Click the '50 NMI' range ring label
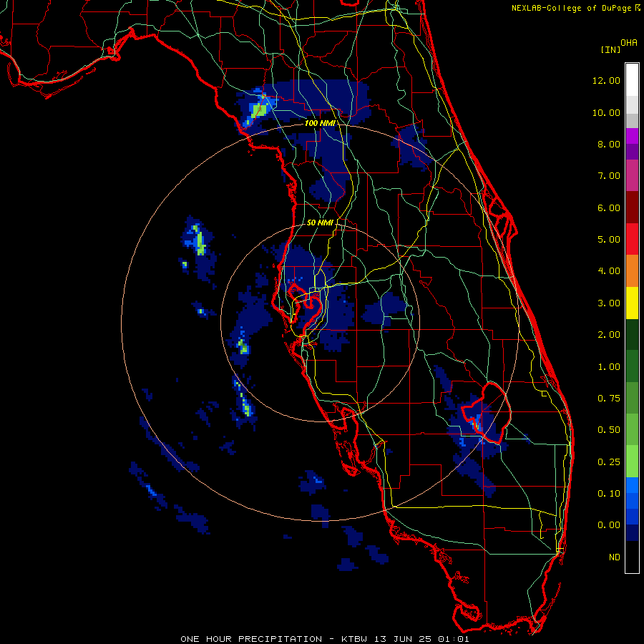The image size is (644, 644). [320, 223]
